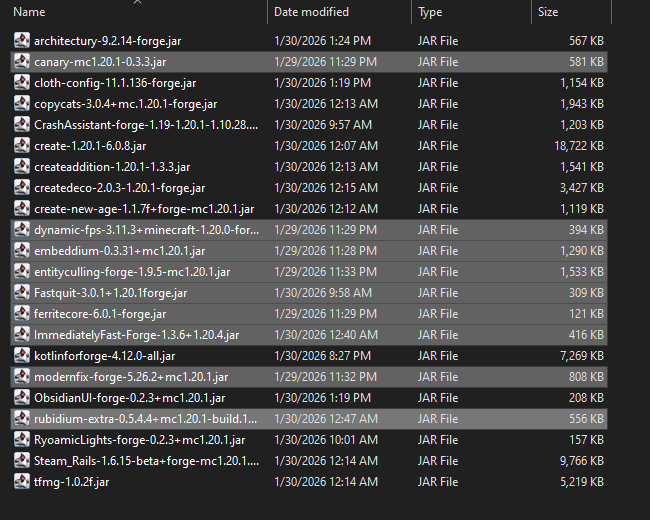650x520 pixels.
Task: Select the kotlinforforge-4.12.0-all.jar file icon
Action: 22,356
